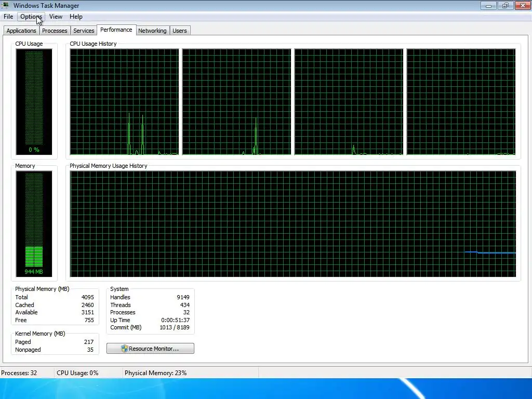The height and width of the screenshot is (399, 532).
Task: Click the Physical Memory: 23% status bar entry
Action: coord(156,373)
